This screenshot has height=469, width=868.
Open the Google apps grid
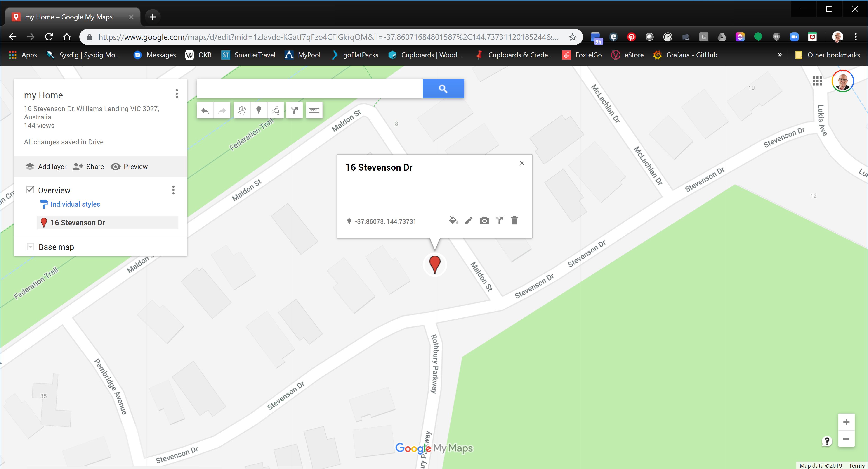click(817, 81)
